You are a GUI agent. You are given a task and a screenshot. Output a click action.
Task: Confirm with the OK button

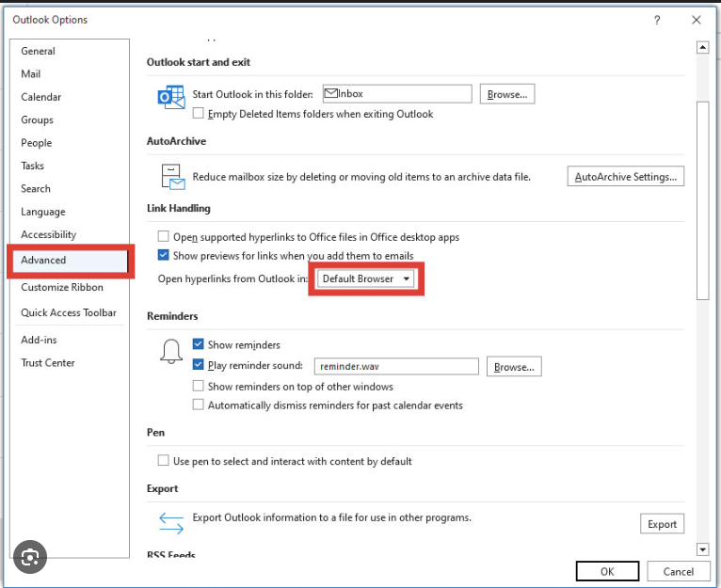click(x=607, y=571)
